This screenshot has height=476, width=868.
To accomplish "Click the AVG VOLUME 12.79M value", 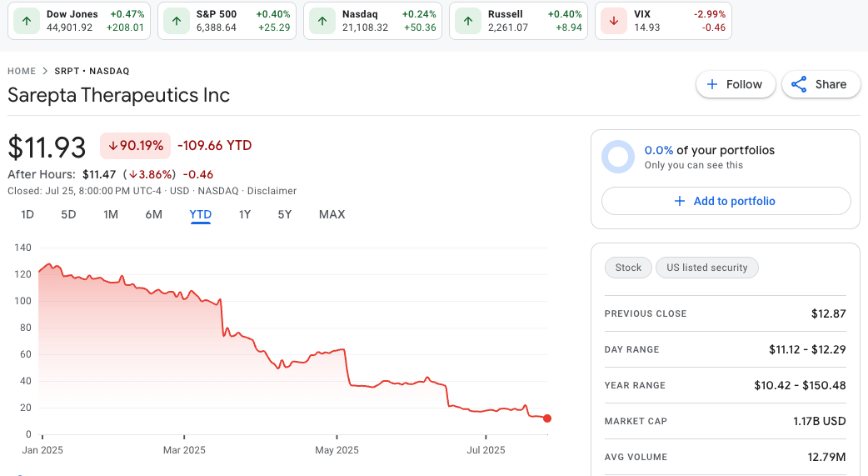I will (x=826, y=457).
